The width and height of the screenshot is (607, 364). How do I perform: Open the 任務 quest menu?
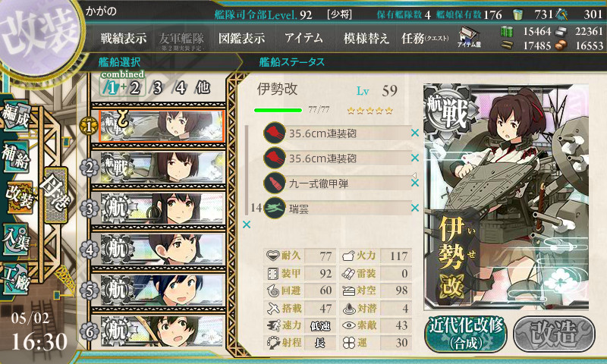pyautogui.click(x=425, y=38)
